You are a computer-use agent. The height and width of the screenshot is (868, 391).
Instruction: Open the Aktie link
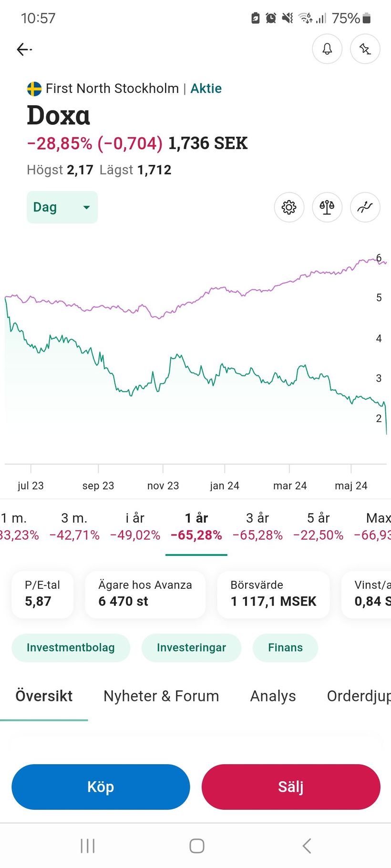coord(206,89)
